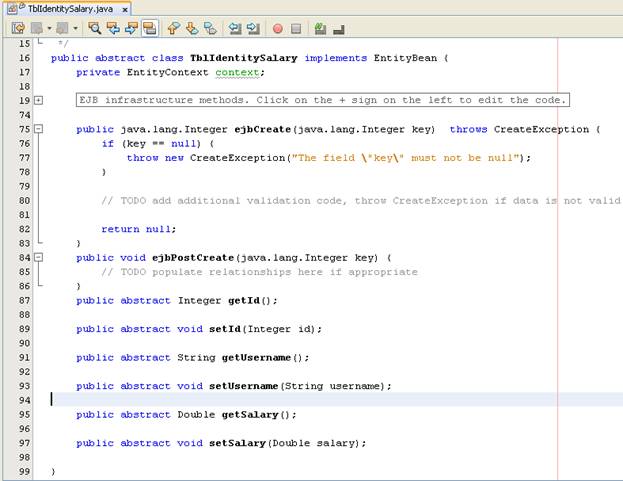Screen dimensions: 623x481
Task: Click Shift Line Left icon
Action: point(235,28)
